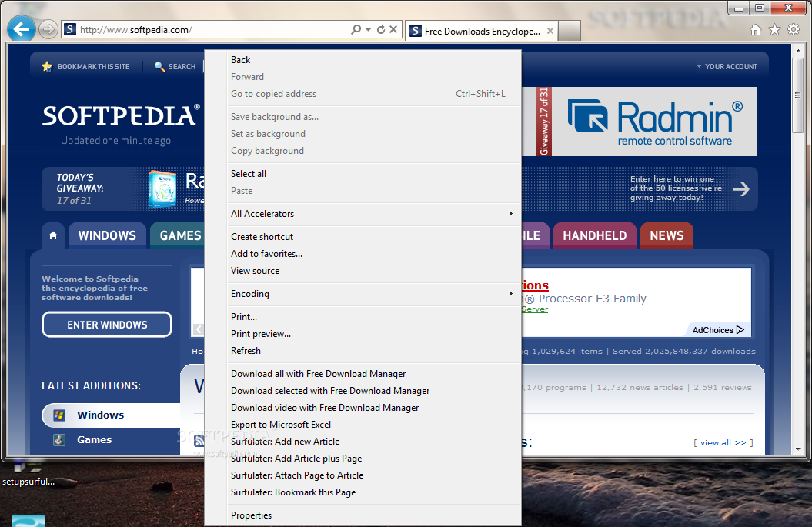
Task: Switch to the Handheld category tab
Action: (x=594, y=235)
